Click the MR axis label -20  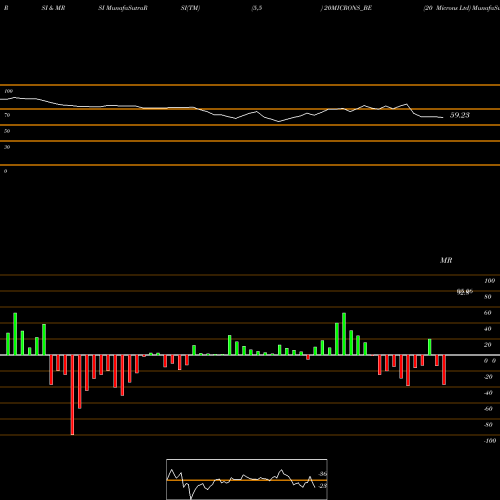(x=488, y=377)
